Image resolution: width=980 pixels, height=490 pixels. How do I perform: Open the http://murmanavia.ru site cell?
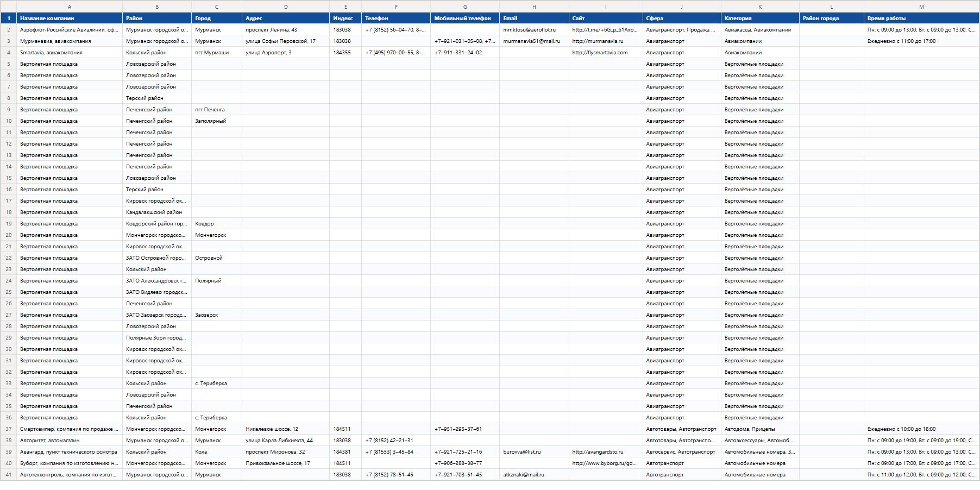click(606, 41)
